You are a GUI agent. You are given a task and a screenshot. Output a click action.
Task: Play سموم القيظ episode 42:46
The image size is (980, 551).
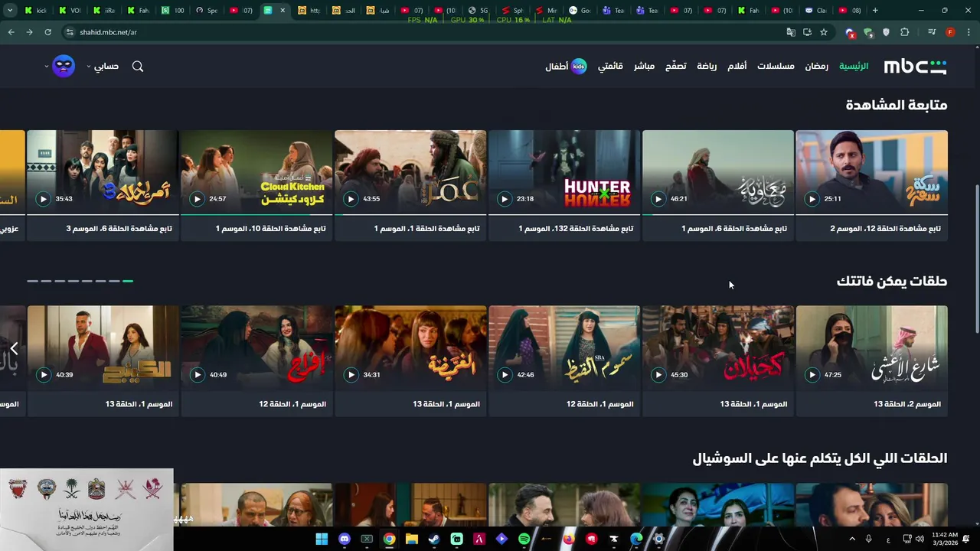505,375
